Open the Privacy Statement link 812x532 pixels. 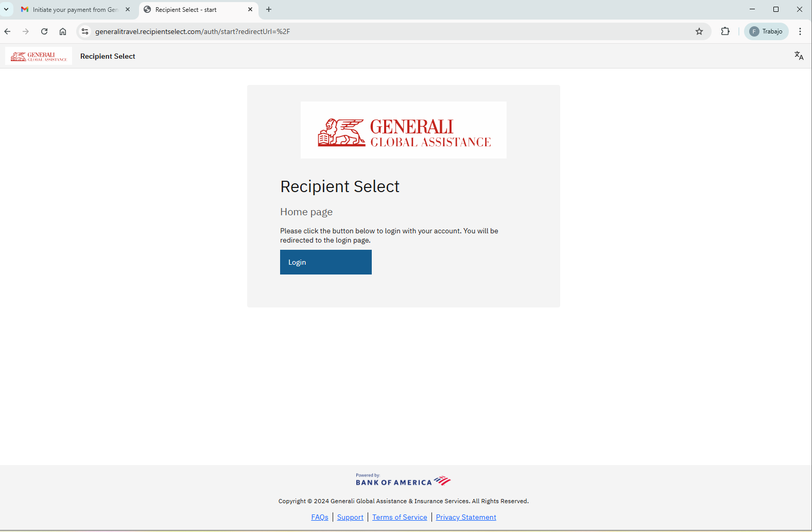[466, 517]
